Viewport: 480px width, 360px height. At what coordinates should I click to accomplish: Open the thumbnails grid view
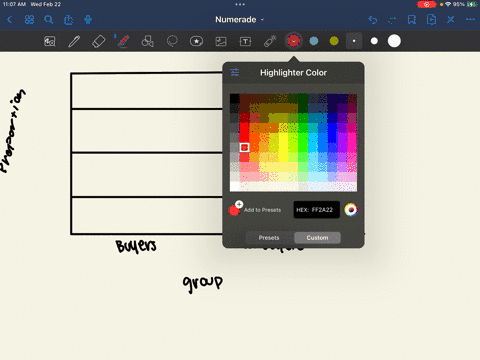click(x=29, y=20)
